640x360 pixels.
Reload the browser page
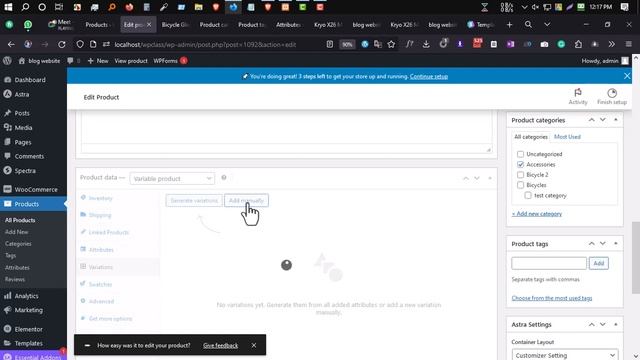tap(62, 44)
